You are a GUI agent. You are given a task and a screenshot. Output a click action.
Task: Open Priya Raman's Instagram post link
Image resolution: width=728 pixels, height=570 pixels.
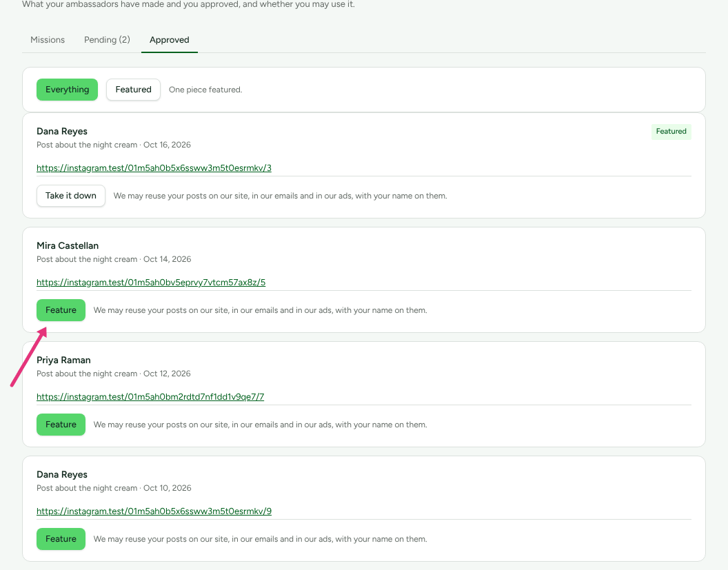(150, 397)
